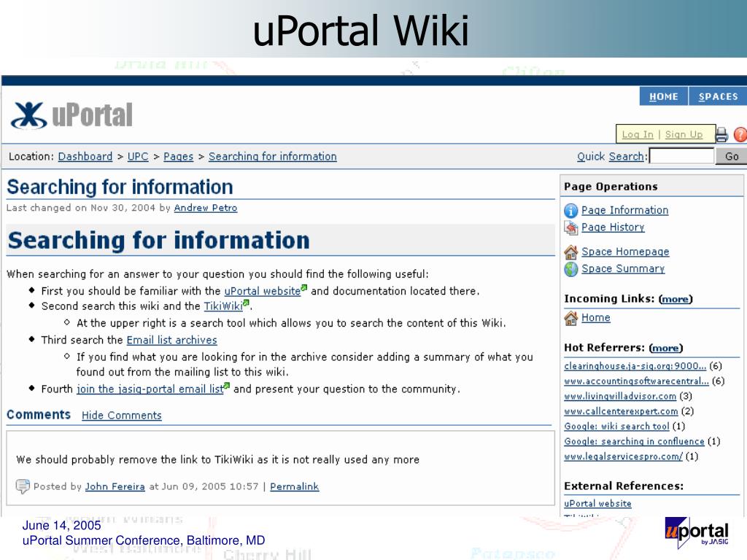This screenshot has width=747, height=560.
Task: Open Space Homepage link
Action: pyautogui.click(x=625, y=252)
